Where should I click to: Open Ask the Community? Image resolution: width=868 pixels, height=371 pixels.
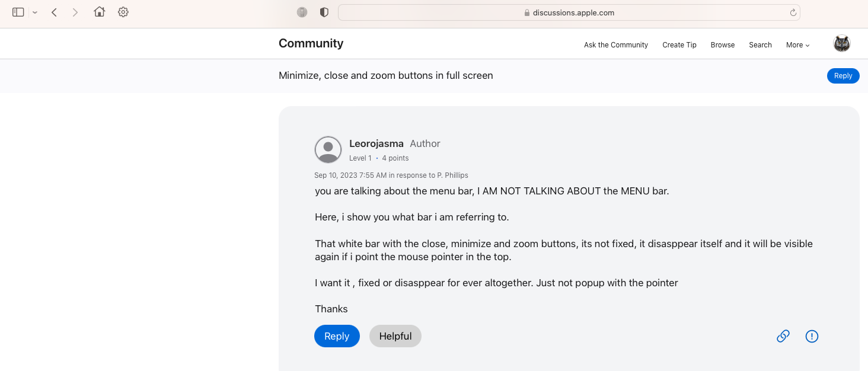pos(616,45)
